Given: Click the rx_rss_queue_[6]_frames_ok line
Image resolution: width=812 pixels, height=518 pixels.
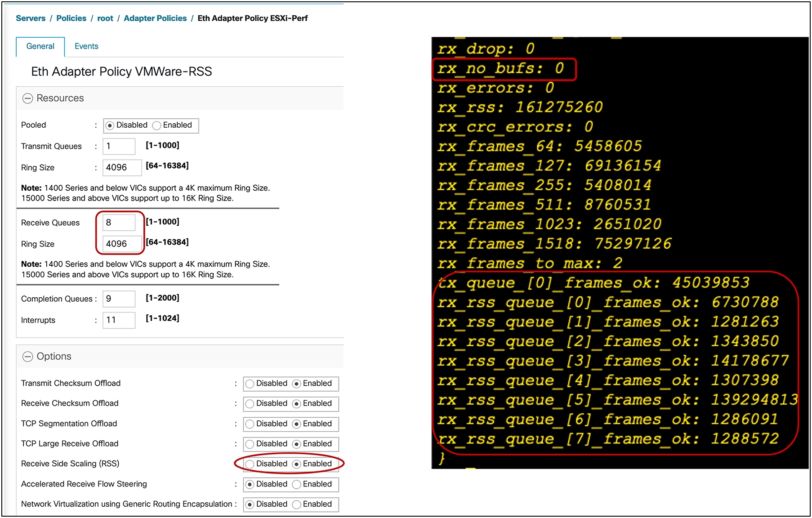Looking at the screenshot, I should pyautogui.click(x=608, y=420).
